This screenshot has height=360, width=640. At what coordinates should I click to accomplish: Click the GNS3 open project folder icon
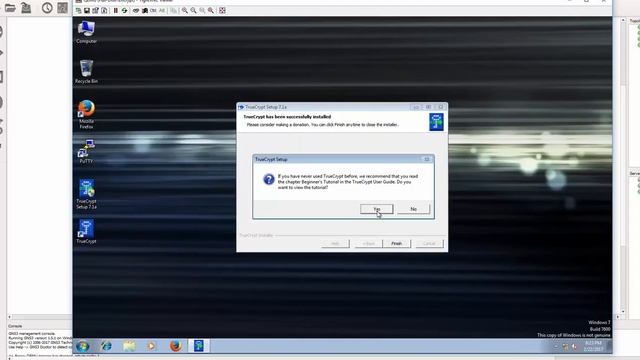(x=10, y=8)
